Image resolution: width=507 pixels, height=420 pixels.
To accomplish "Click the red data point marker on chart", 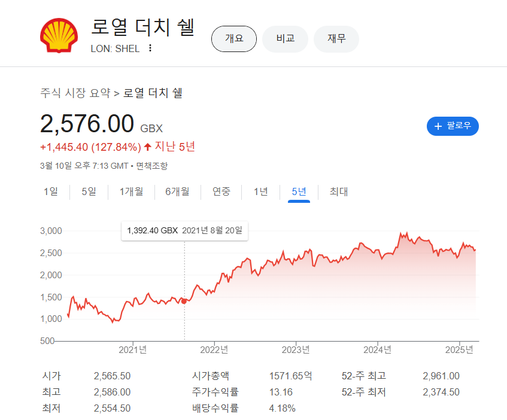I will [184, 301].
